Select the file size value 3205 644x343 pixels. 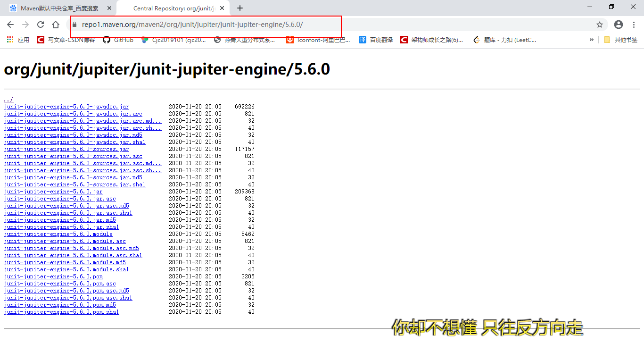coord(248,276)
